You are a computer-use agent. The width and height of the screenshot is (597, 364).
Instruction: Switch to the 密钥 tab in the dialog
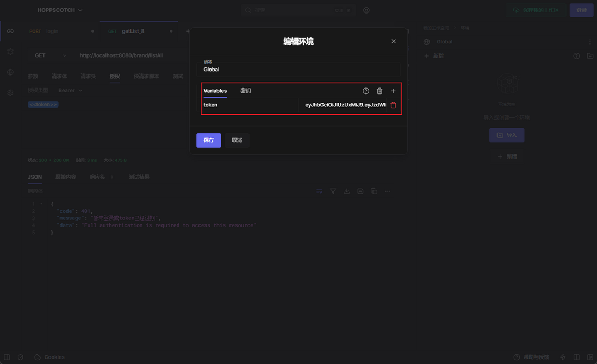[245, 91]
